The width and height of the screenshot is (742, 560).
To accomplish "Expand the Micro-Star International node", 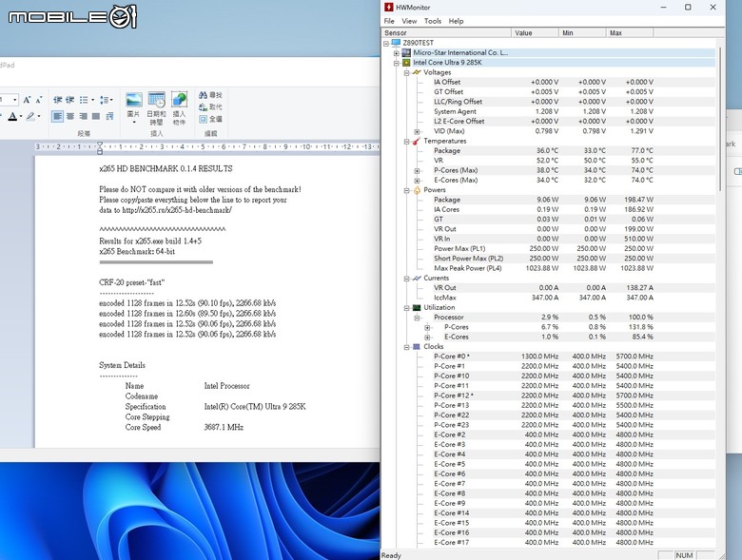I will tap(397, 53).
